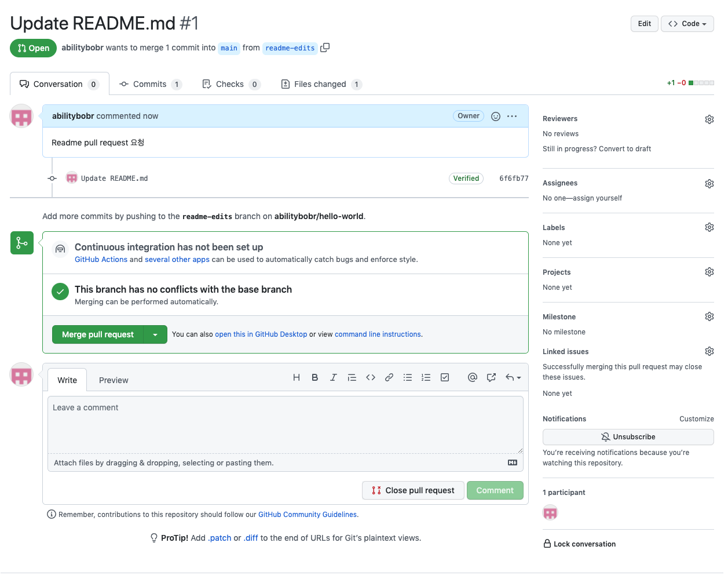Add a task list in comment
Image resolution: width=728 pixels, height=579 pixels.
coord(445,377)
